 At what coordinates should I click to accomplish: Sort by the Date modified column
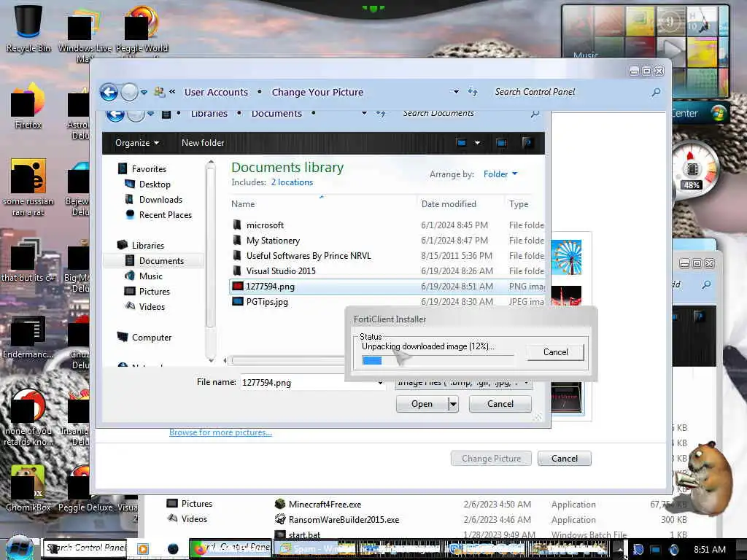(x=449, y=204)
